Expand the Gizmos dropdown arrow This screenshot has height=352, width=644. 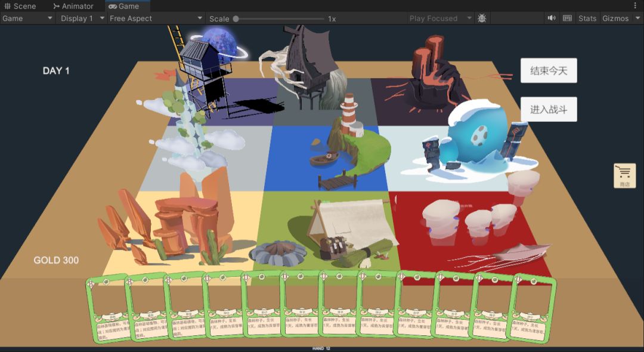pyautogui.click(x=638, y=18)
